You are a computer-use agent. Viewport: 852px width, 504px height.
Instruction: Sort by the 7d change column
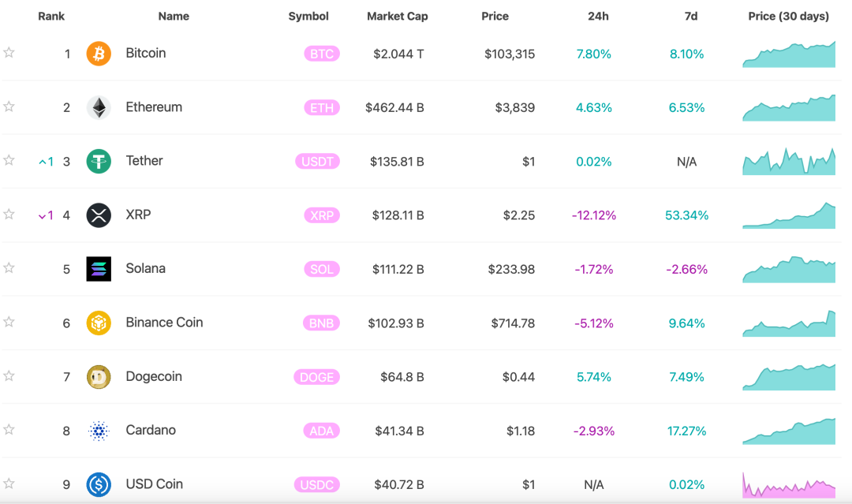691,16
